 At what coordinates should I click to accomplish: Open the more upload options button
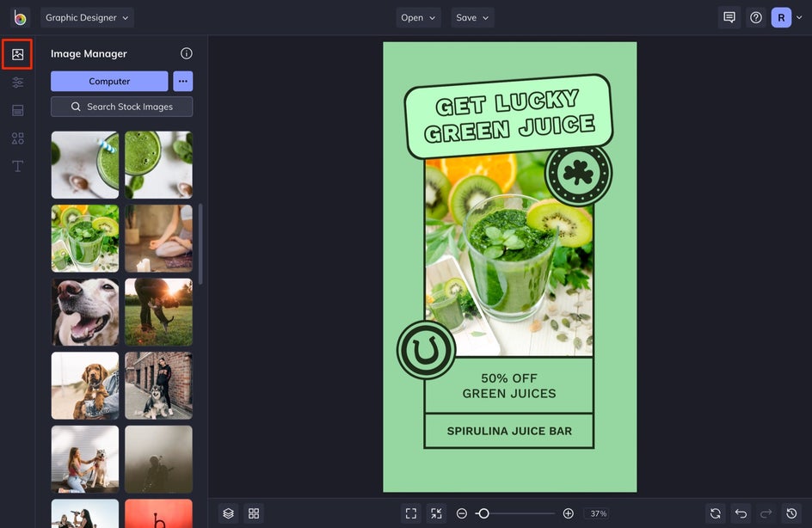point(183,82)
